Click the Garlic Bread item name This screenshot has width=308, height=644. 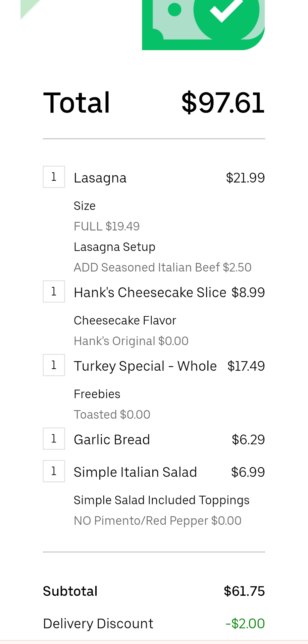(x=112, y=440)
